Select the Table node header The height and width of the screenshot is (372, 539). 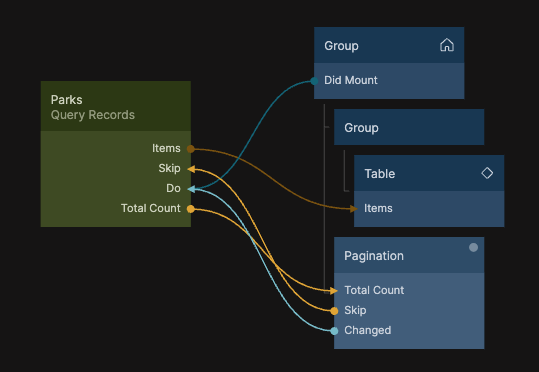pos(429,173)
